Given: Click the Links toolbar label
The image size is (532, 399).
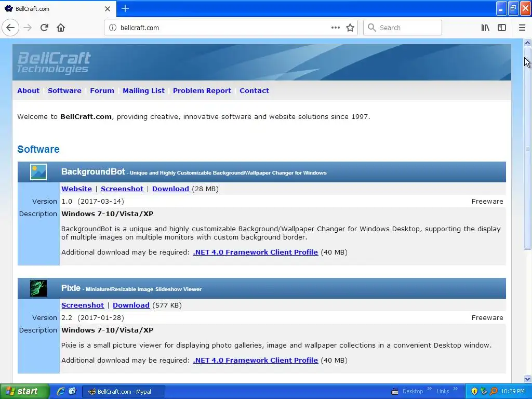Looking at the screenshot, I should tap(443, 391).
